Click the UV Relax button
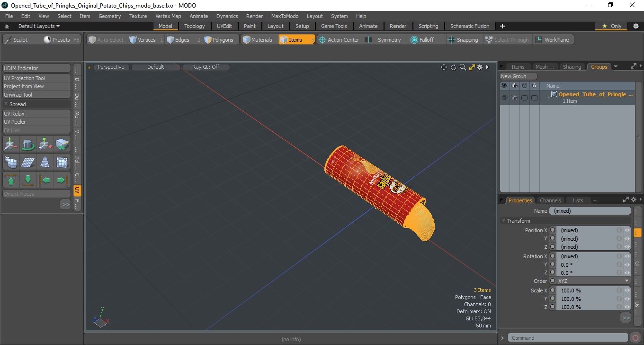Viewport: 644px width, 345px height. 36,114
